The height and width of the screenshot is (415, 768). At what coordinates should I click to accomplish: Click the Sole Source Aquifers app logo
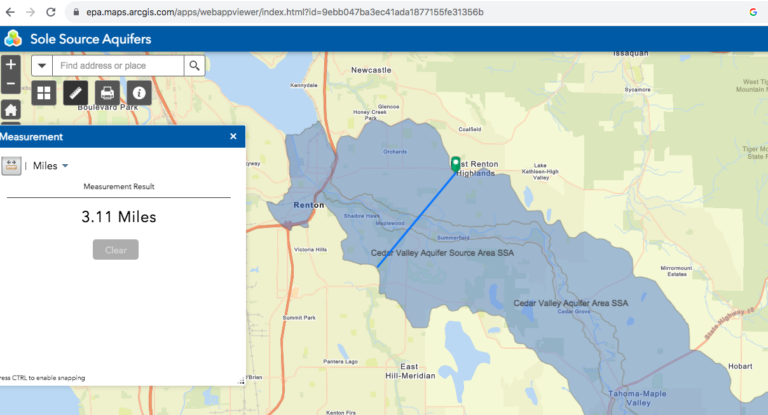(13, 38)
